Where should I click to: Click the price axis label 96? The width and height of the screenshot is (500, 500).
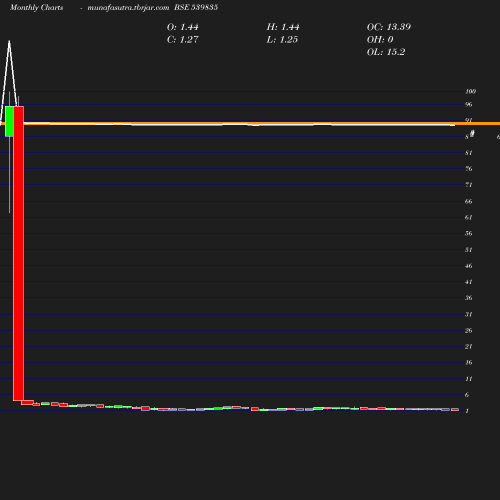click(x=469, y=104)
